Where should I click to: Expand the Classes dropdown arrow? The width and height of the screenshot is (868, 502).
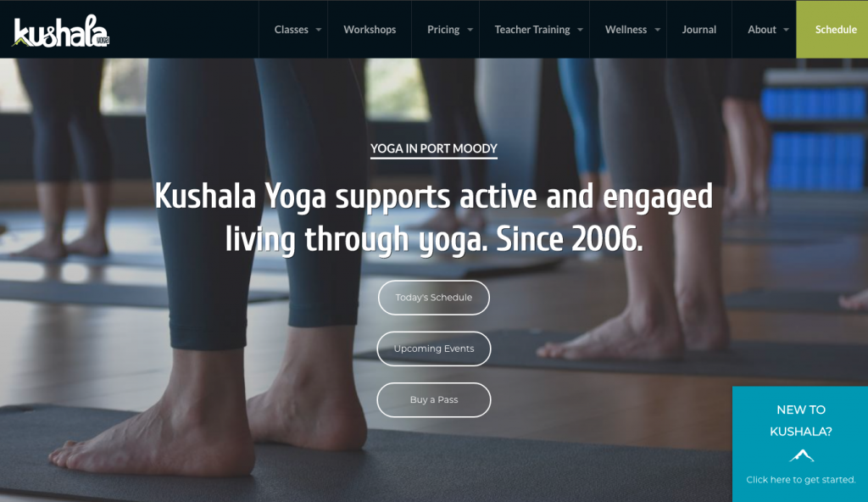coord(319,30)
